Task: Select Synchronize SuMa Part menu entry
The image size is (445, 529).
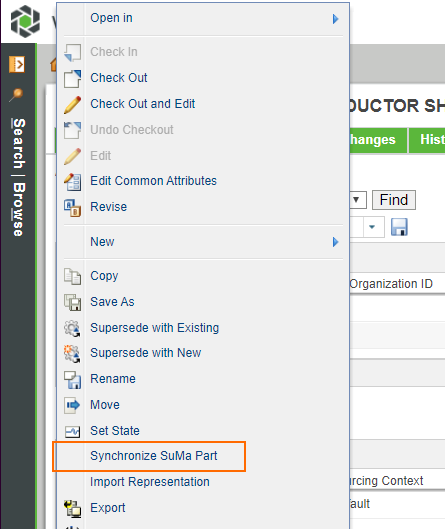Action: coord(154,456)
